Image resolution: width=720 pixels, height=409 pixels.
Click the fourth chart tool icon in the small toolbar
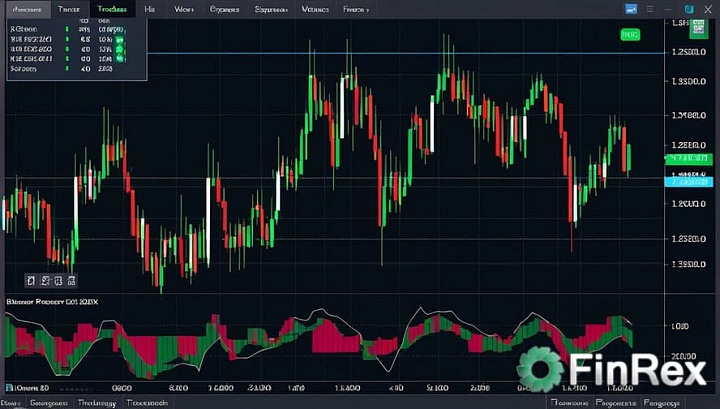click(71, 280)
